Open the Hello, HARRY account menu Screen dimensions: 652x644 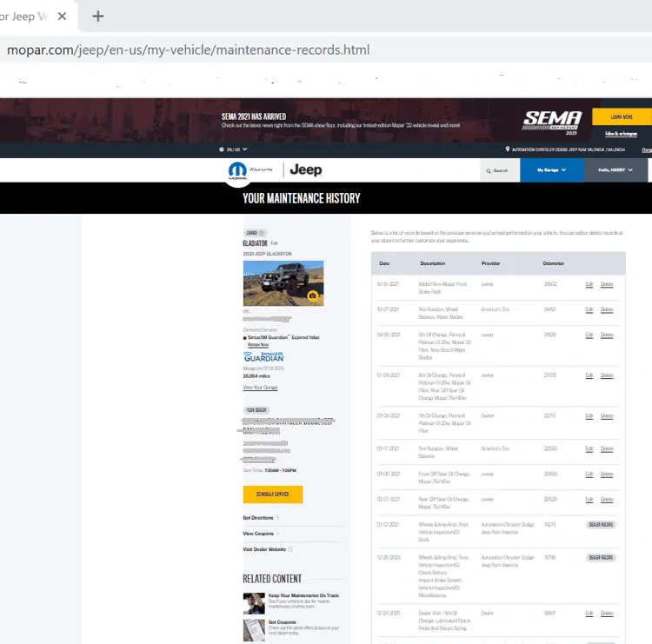[x=615, y=170]
